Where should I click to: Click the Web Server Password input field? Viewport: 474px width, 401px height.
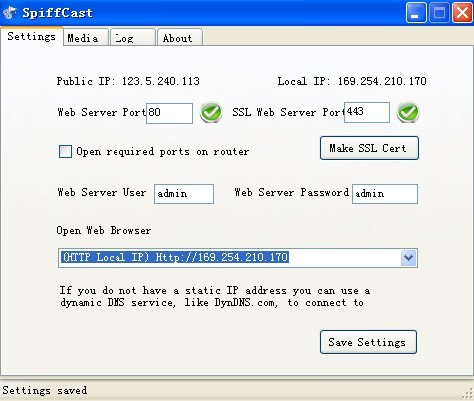pyautogui.click(x=385, y=194)
